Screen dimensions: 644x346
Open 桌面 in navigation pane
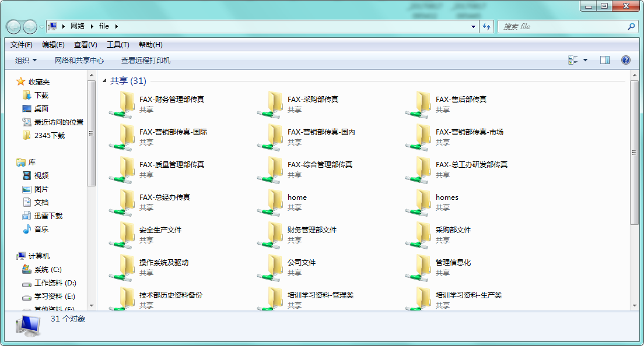[x=41, y=109]
